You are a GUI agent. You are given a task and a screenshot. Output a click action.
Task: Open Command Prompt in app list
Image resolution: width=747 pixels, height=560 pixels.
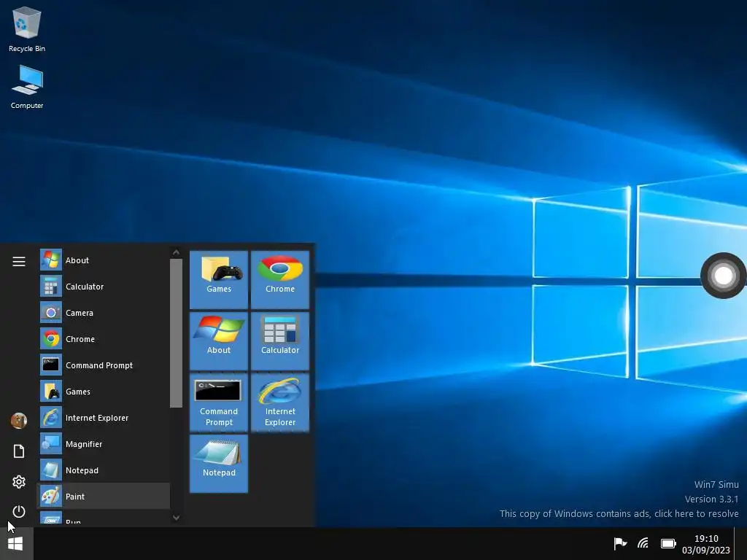(x=104, y=365)
